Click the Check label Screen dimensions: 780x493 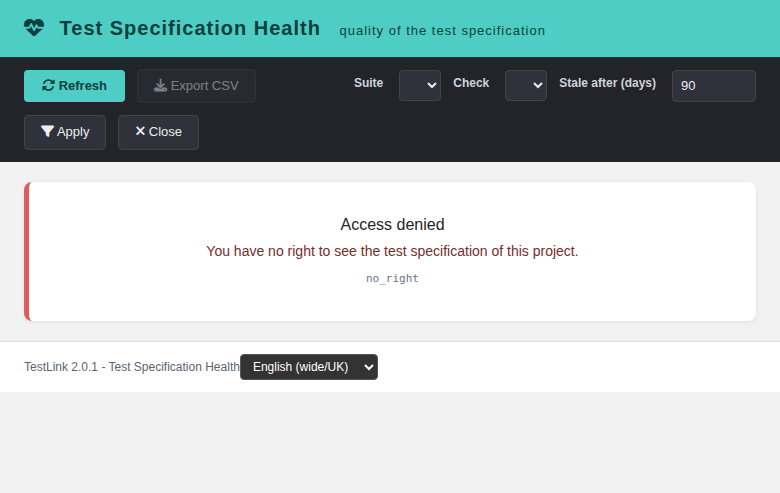coord(471,83)
